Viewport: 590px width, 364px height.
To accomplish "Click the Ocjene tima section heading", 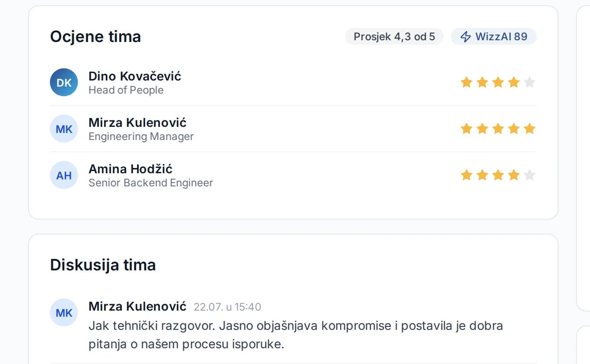I will (x=95, y=36).
